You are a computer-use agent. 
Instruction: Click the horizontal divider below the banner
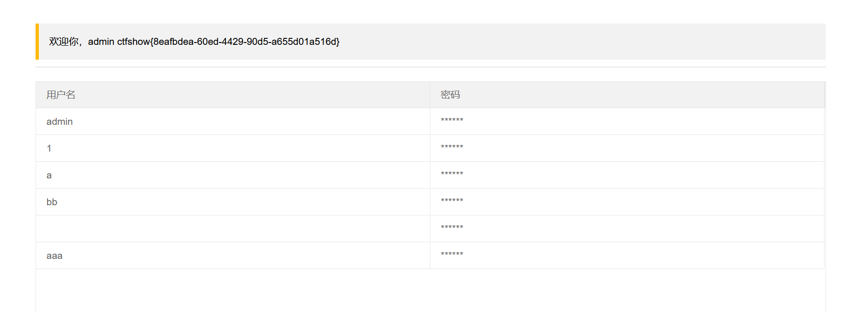coord(430,67)
